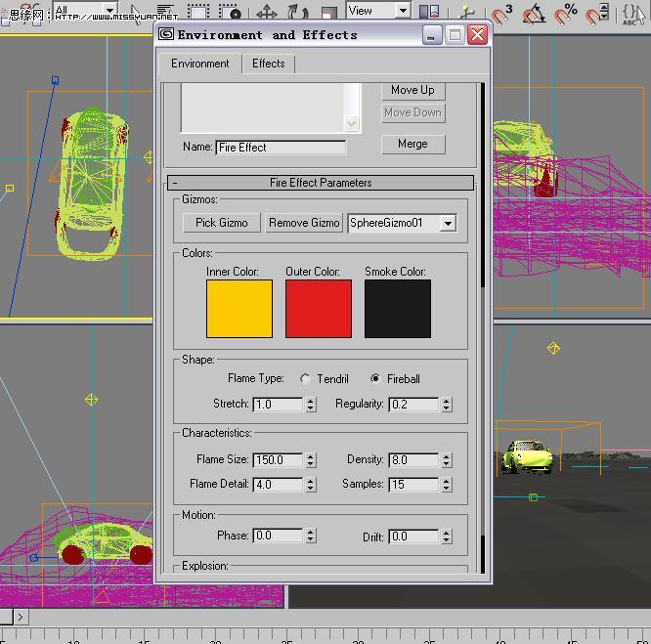
Task: Close the Environment and Effects dialog
Action: click(x=477, y=35)
